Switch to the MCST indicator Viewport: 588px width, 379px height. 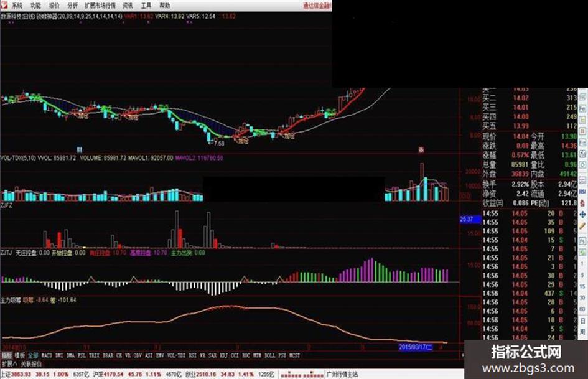294,355
